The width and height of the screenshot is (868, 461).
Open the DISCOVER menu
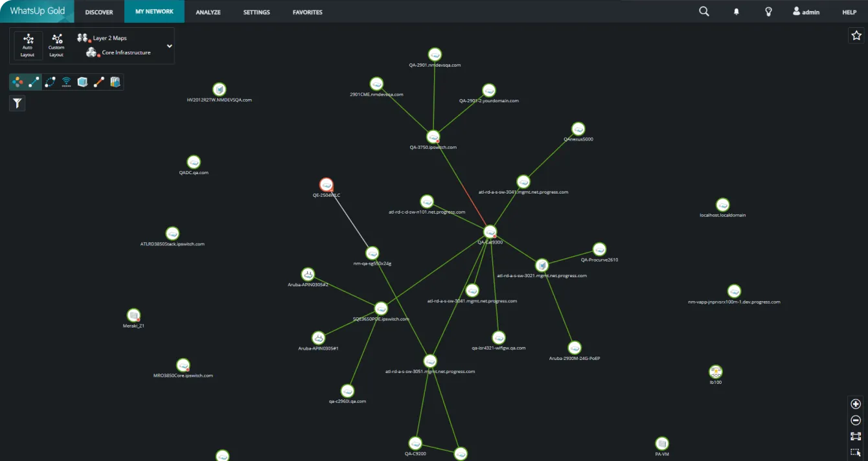[99, 12]
